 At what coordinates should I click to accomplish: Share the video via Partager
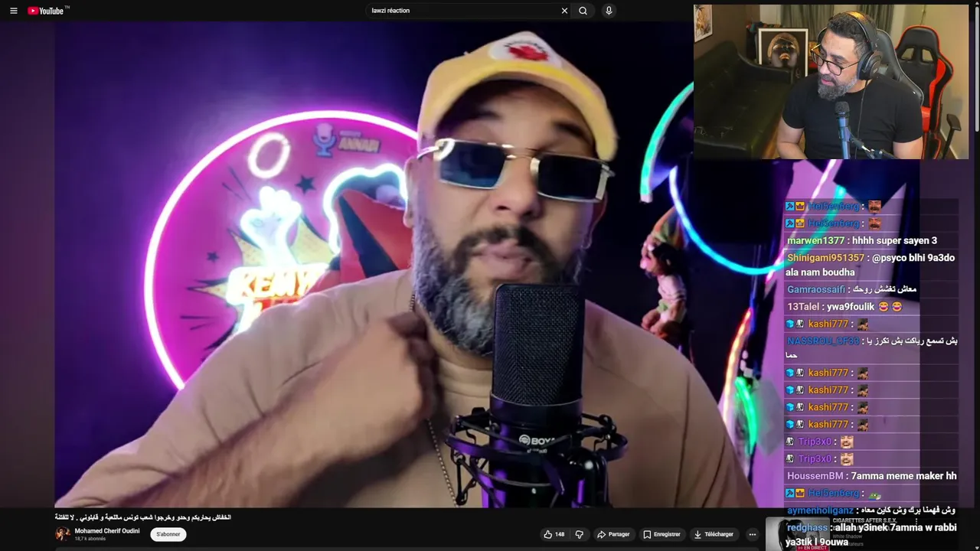coord(613,534)
